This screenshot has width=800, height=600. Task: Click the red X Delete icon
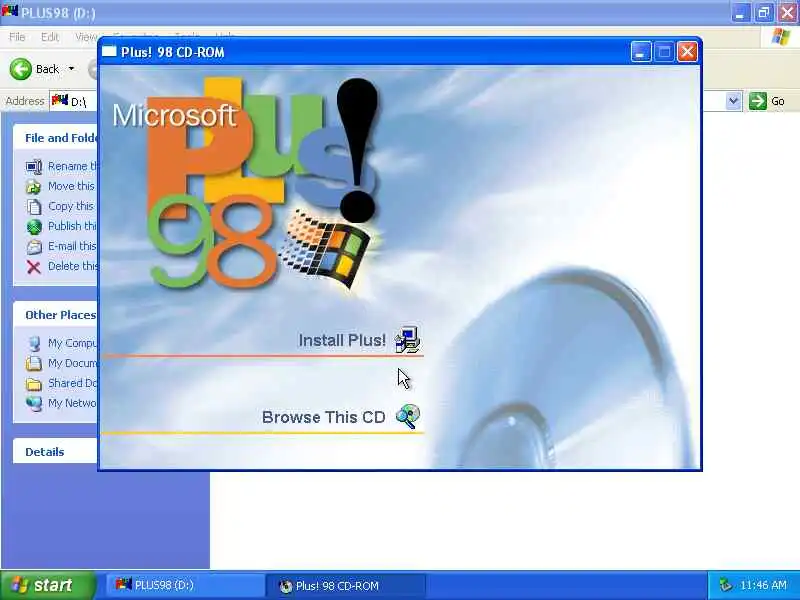[34, 266]
